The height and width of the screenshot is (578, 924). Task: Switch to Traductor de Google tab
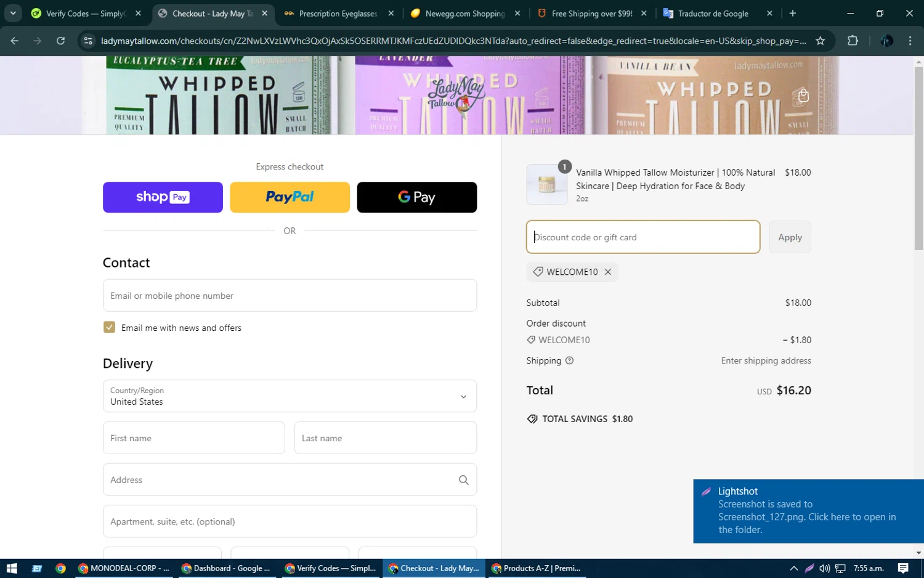(x=718, y=13)
